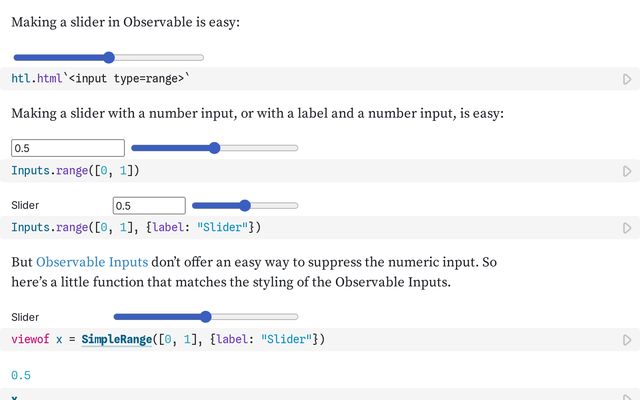Image resolution: width=640 pixels, height=400 pixels.
Task: Run the Inputs.range cell with Slider label
Action: [627, 228]
